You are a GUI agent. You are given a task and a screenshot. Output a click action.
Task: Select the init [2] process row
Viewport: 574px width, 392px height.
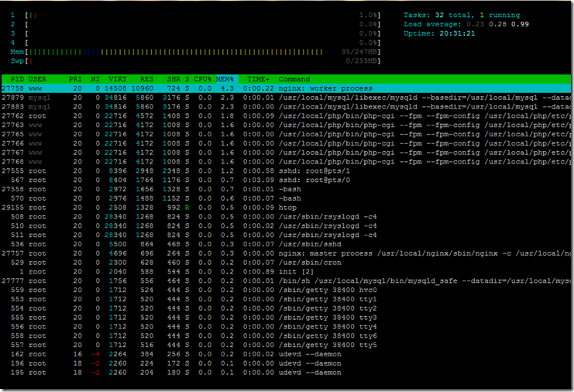point(286,271)
